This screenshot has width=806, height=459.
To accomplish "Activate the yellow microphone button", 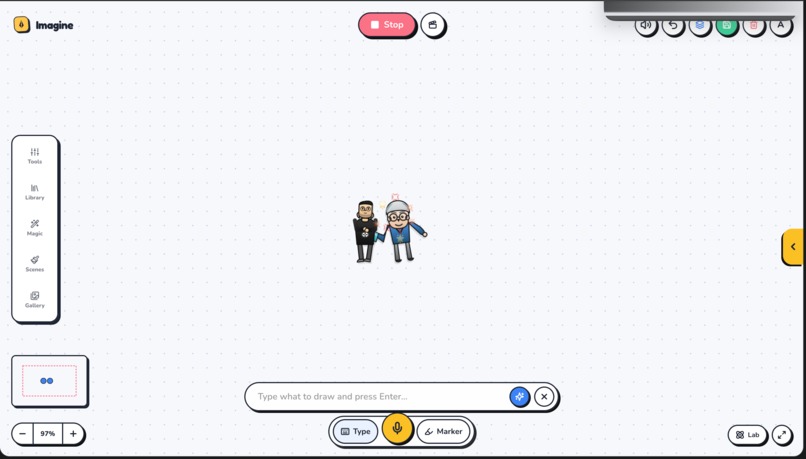I will coord(397,428).
